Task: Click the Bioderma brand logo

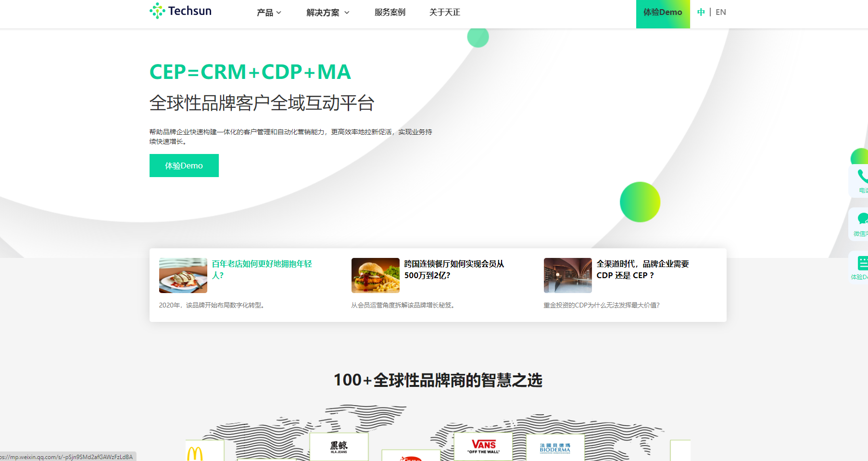Action: click(555, 448)
